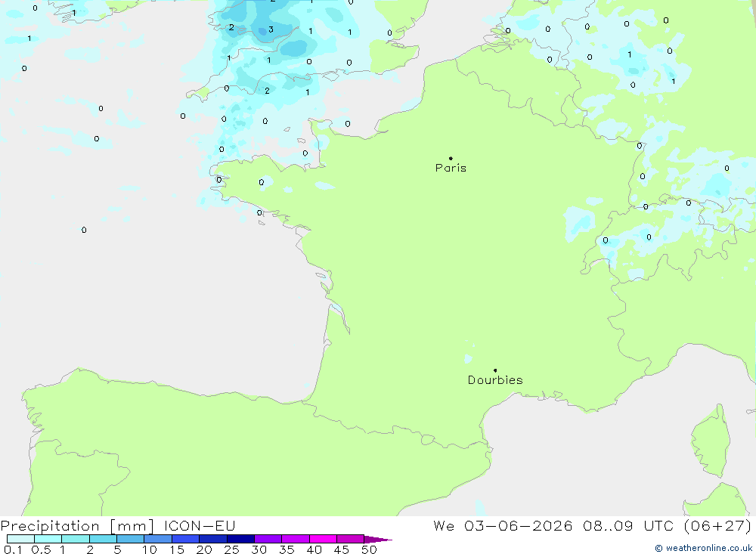Click the 2–5 mm legend color swatch
The width and height of the screenshot is (756, 554).
103,539
